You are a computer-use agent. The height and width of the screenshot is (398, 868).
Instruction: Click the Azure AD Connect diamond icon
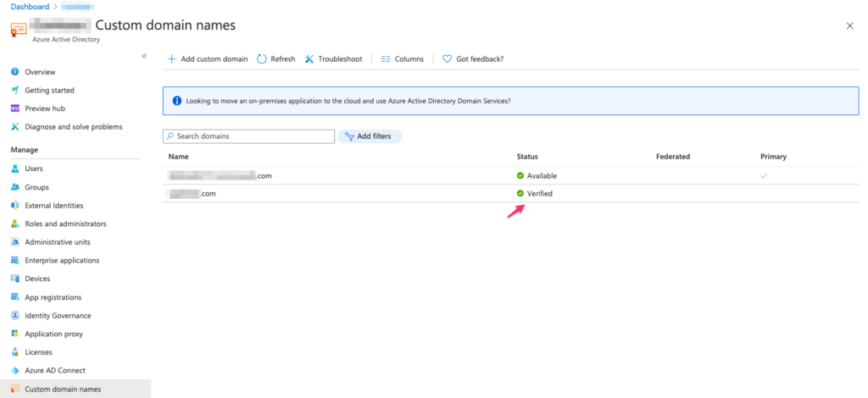tap(15, 370)
